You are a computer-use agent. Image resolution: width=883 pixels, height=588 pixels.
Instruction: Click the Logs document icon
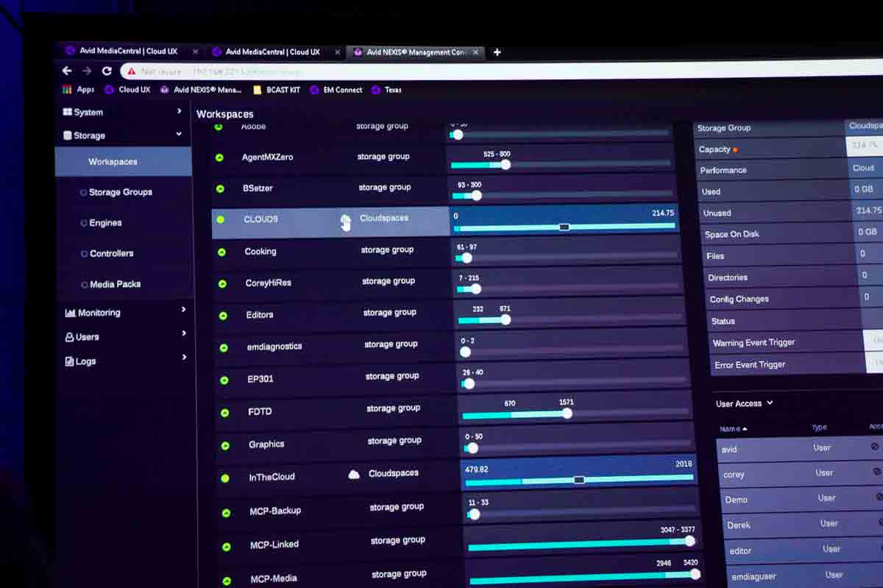[x=70, y=361]
